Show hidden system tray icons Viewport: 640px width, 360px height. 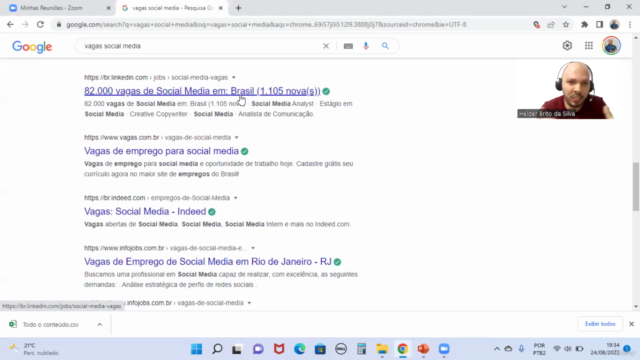point(497,349)
